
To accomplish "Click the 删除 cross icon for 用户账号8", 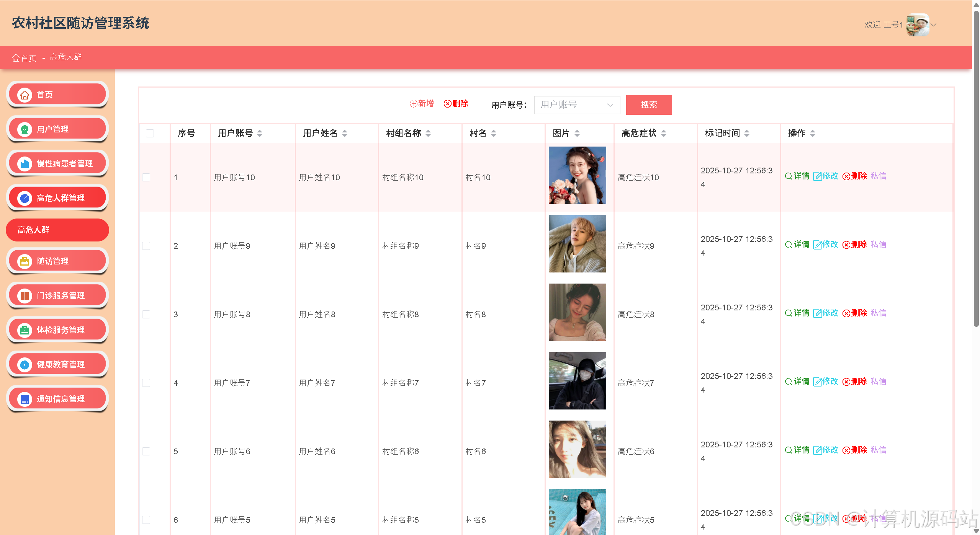I will (x=846, y=313).
